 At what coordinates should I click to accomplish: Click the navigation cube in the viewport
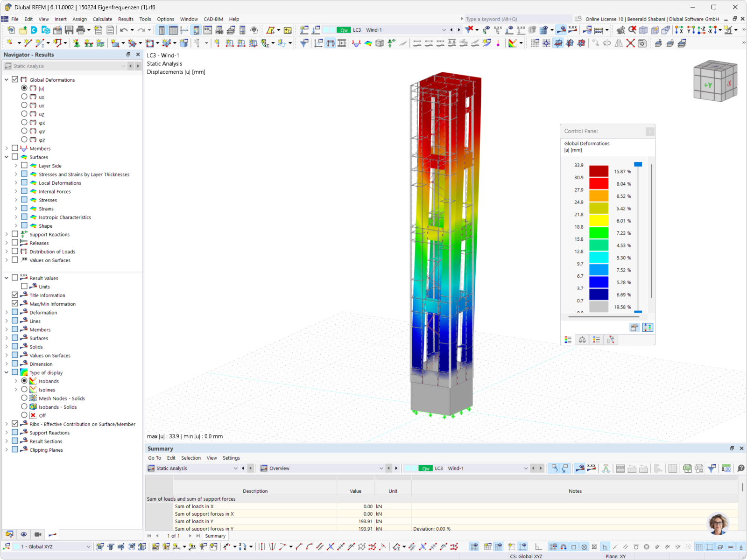tap(715, 81)
